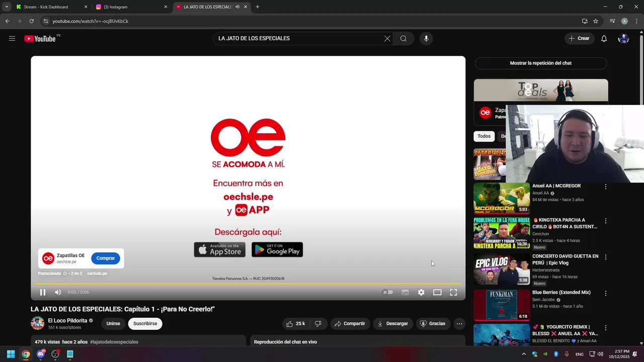Click the App Store badge in the ad
This screenshot has width=644, height=362.
coord(220,250)
